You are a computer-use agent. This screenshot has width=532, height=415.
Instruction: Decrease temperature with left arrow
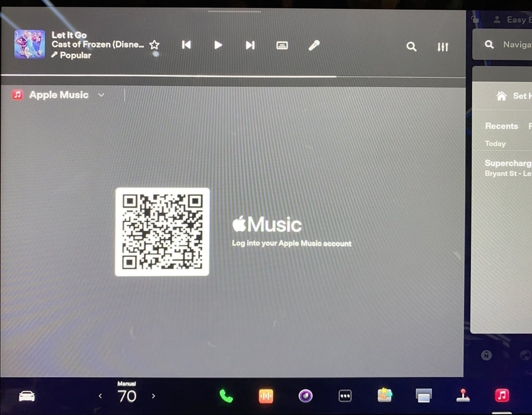pos(100,396)
